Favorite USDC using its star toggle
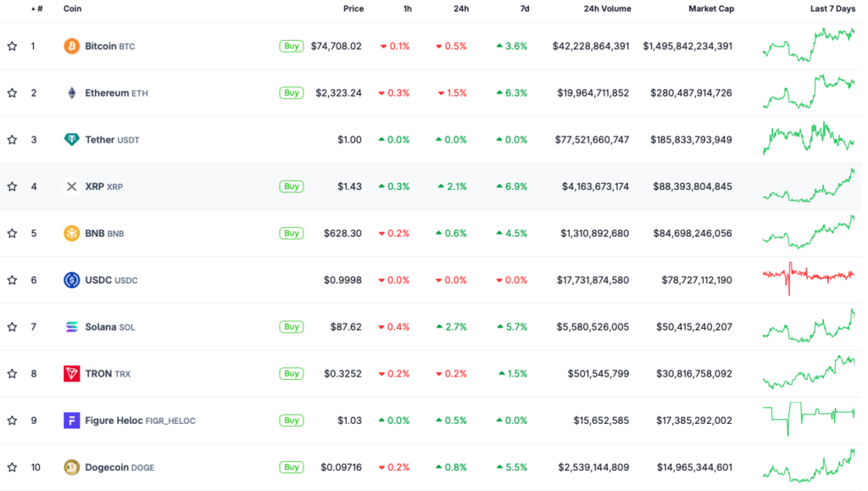 pos(12,280)
